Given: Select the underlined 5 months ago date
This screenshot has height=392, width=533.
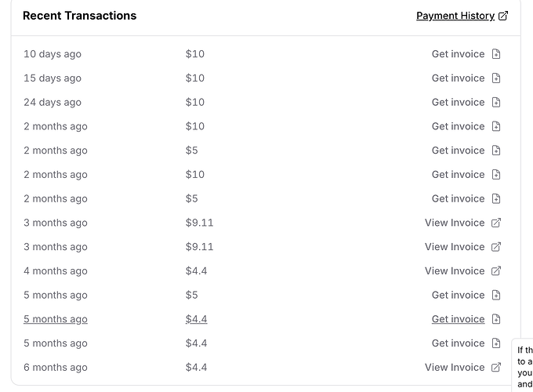Looking at the screenshot, I should (x=56, y=319).
